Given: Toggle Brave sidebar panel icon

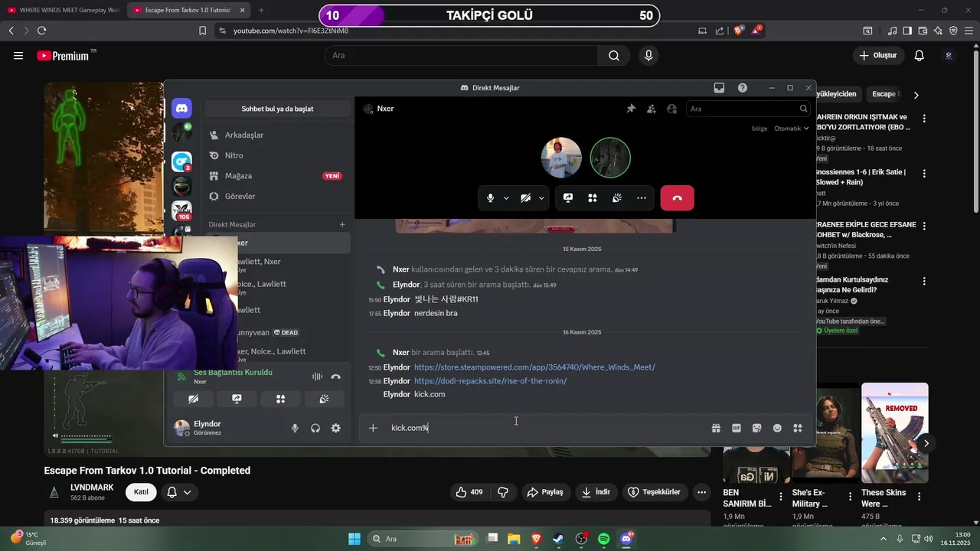Looking at the screenshot, I should click(907, 31).
